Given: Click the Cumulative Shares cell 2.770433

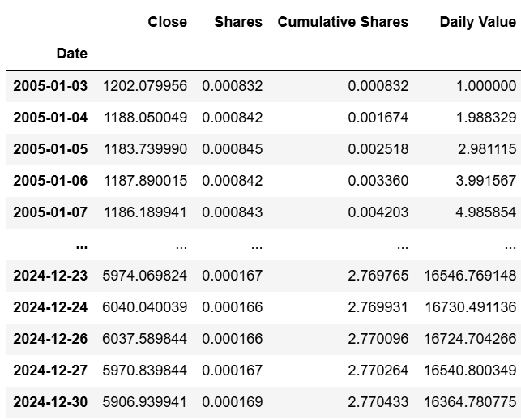Looking at the screenshot, I should click(x=378, y=402).
